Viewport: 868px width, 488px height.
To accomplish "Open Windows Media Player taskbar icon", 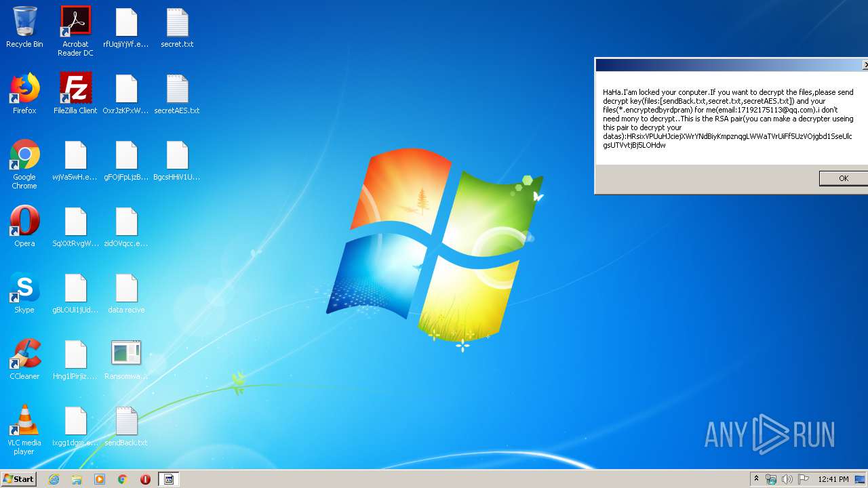I will (100, 479).
